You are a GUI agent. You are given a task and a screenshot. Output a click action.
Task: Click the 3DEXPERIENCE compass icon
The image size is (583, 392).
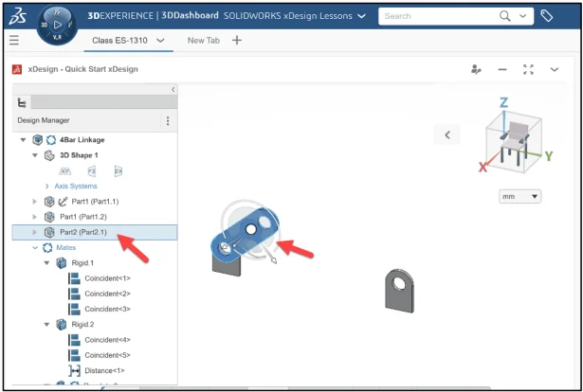click(x=57, y=24)
